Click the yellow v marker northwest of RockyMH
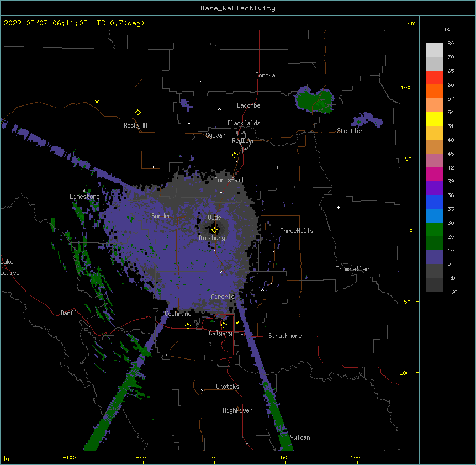The width and height of the screenshot is (476, 465). point(97,102)
